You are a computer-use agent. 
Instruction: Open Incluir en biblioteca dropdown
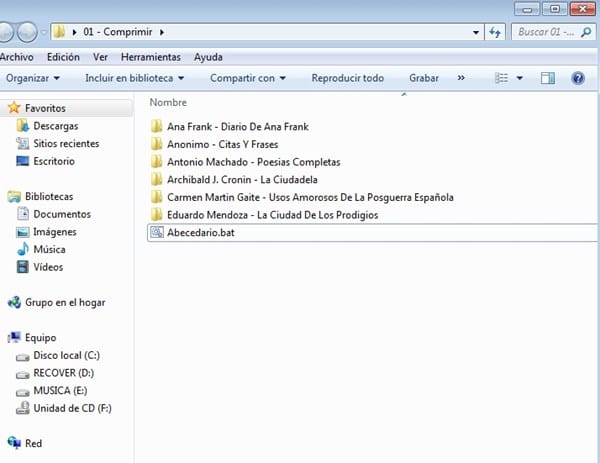pos(135,78)
